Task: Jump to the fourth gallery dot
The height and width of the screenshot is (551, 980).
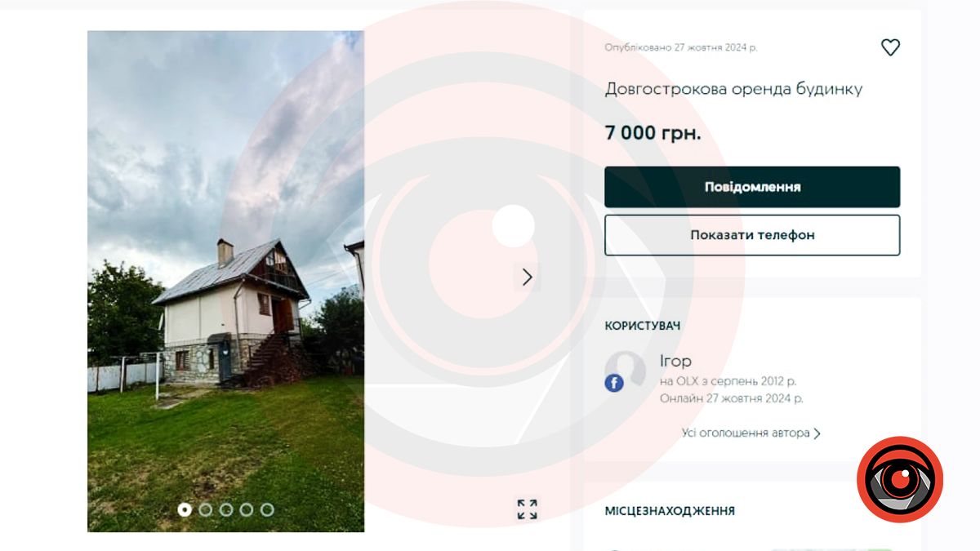Action: pos(247,509)
